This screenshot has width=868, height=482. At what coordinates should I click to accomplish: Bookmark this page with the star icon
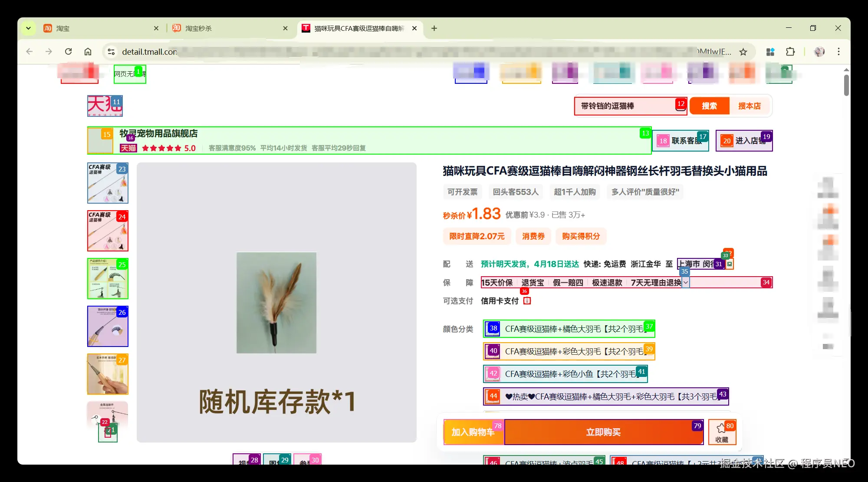coord(743,52)
